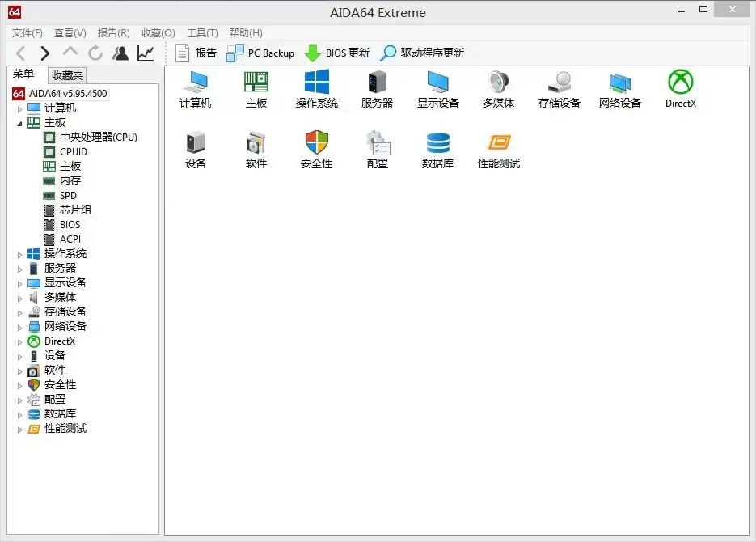
Task: Click the back arrow in the toolbar
Action: point(21,53)
